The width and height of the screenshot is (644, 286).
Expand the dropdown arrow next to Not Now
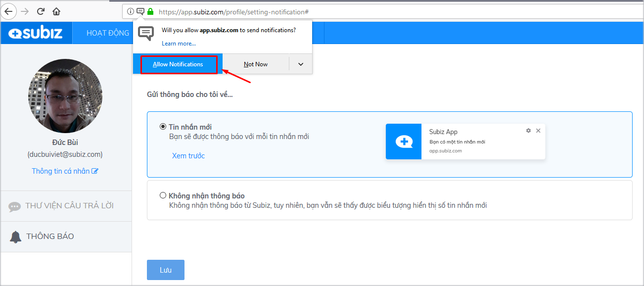[x=300, y=64]
